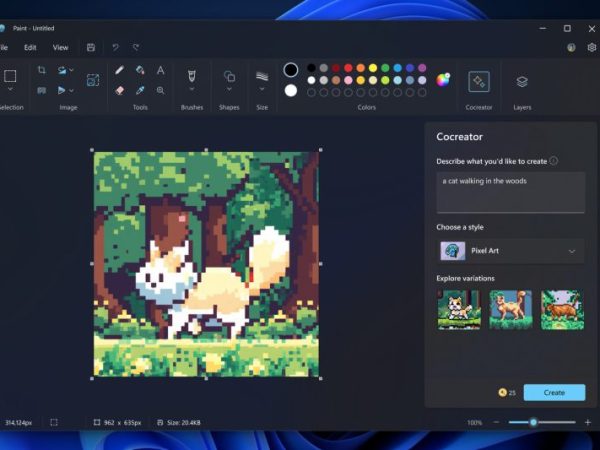Open the View menu
Image resolution: width=600 pixels, height=450 pixels.
tap(60, 47)
